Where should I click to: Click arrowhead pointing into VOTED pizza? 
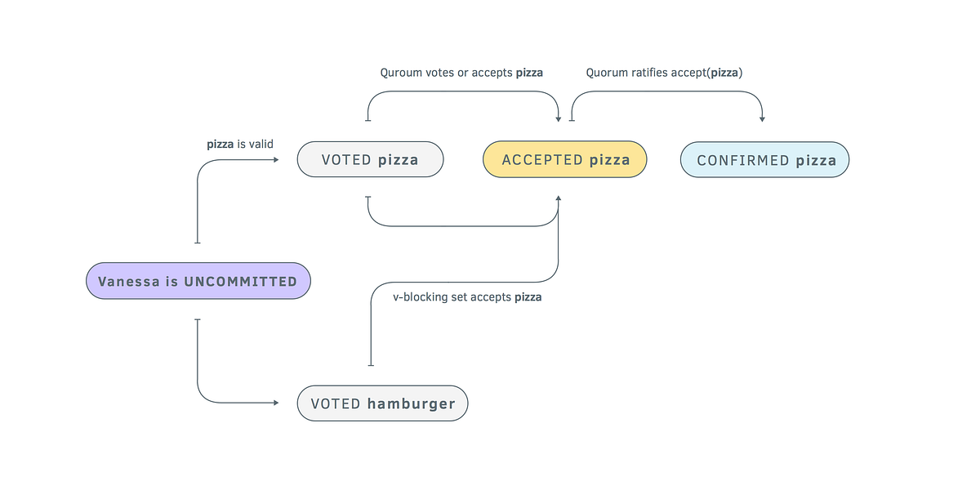(277, 159)
